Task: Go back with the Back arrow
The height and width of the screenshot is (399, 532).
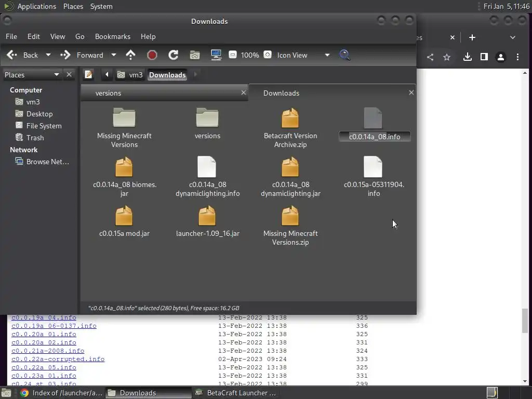Action: (x=22, y=55)
